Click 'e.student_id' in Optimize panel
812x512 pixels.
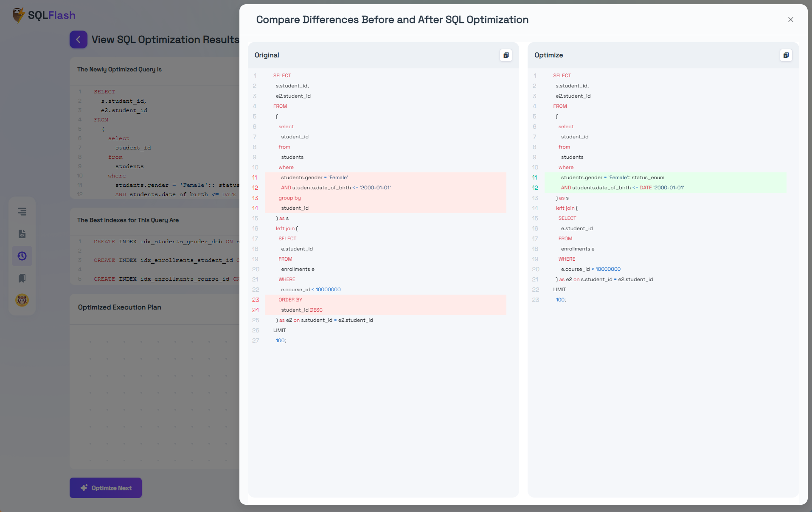(x=576, y=228)
